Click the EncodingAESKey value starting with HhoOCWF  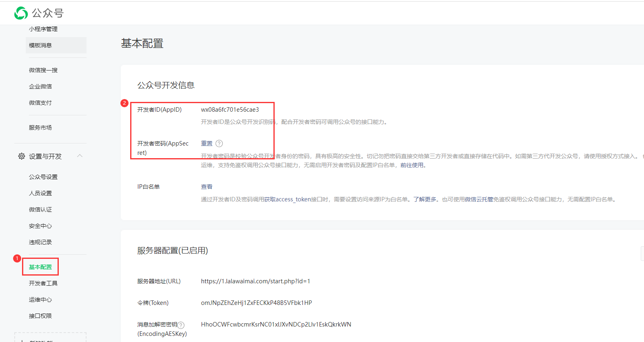(276, 324)
